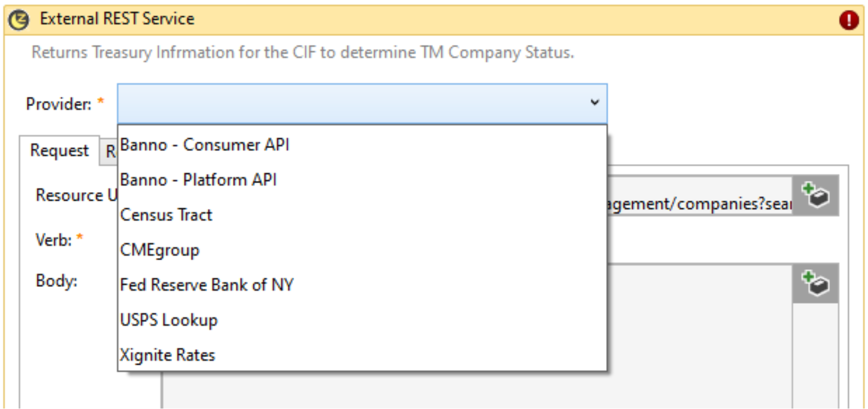Switch to the Request tab
The height and width of the screenshot is (409, 868).
pyautogui.click(x=59, y=151)
